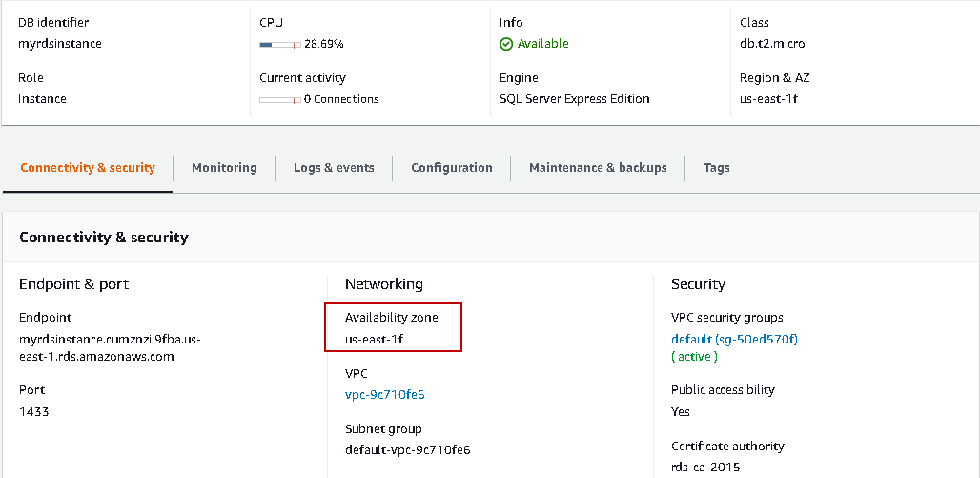Click the rds-ca-2015 certificate authority value
This screenshot has height=478, width=980.
tap(705, 468)
